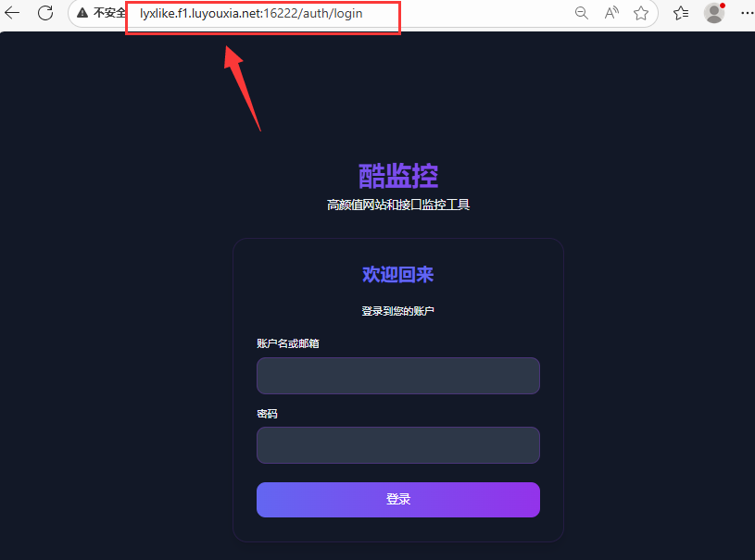
Task: Add this page to favorites with star
Action: (x=641, y=13)
